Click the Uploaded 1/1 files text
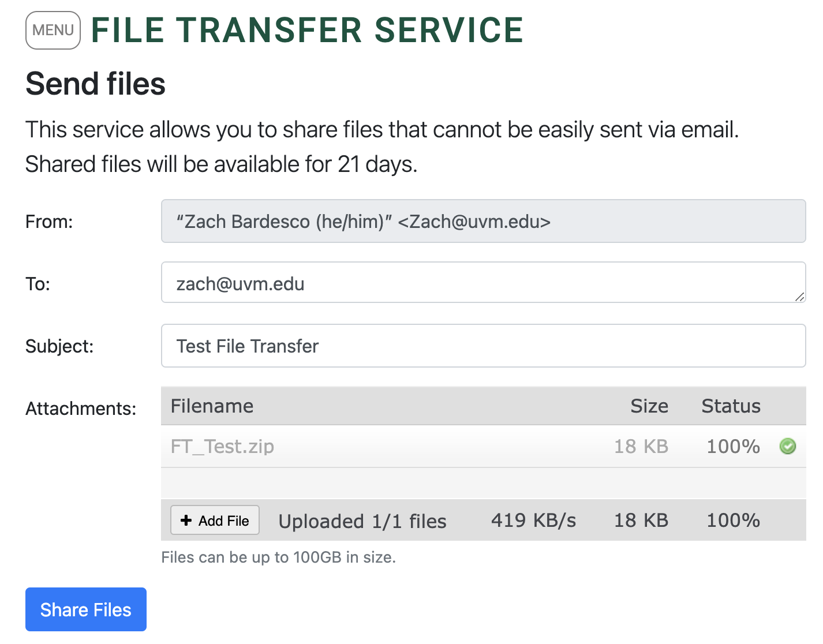The height and width of the screenshot is (644, 823). point(362,521)
